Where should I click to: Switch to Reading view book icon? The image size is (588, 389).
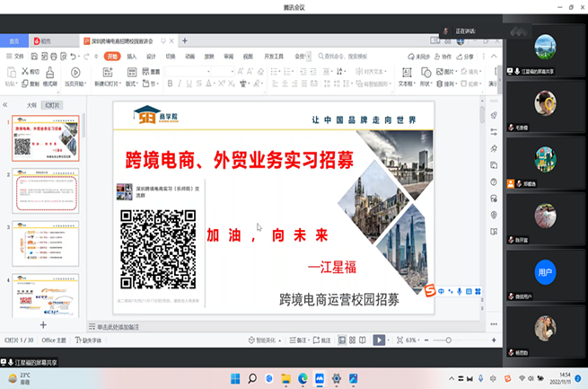363,340
